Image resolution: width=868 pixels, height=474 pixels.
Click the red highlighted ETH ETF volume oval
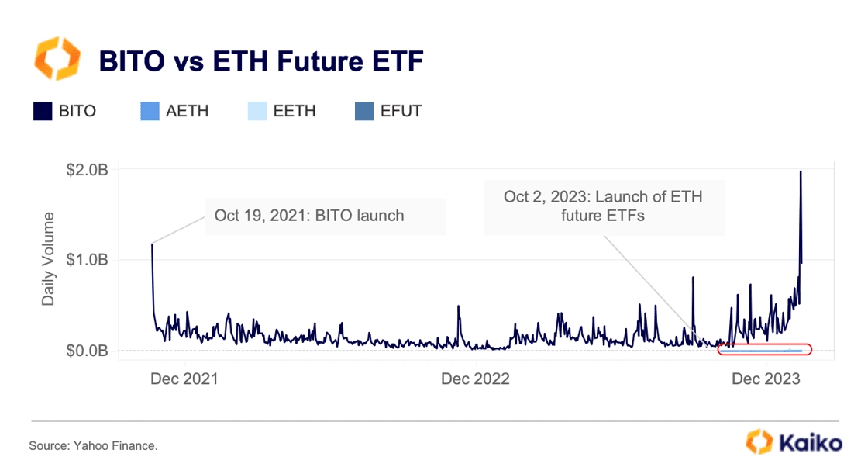coord(764,349)
